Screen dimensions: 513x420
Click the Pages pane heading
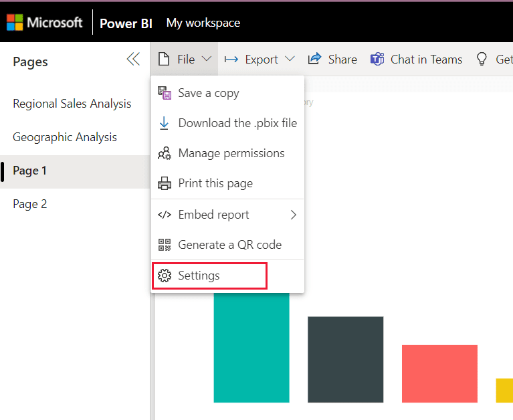pos(30,62)
